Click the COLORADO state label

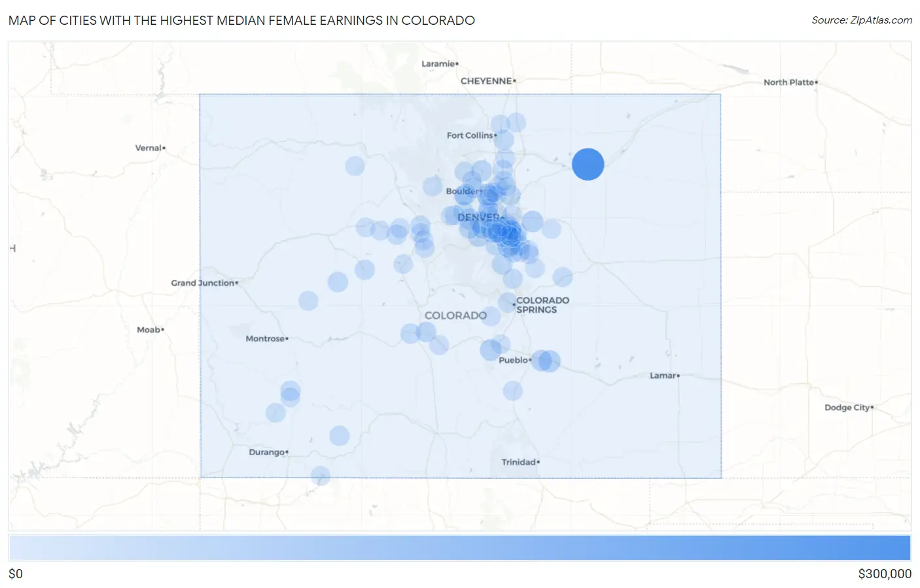coord(455,315)
